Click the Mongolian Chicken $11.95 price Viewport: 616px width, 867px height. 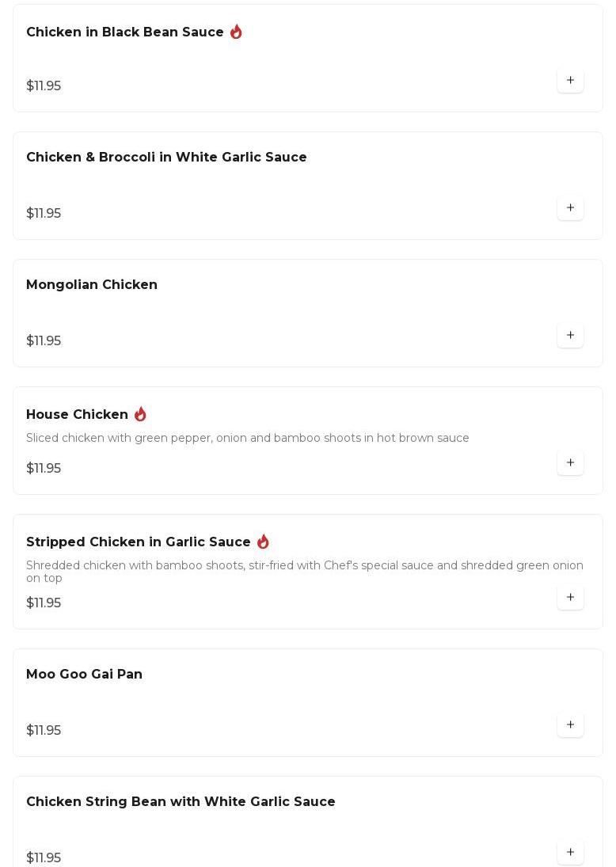(x=44, y=340)
